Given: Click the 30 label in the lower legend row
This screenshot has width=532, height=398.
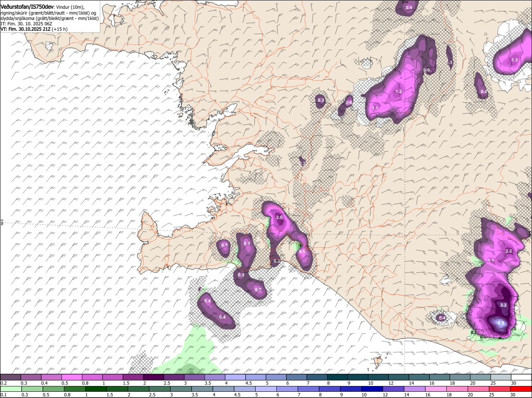Looking at the screenshot, I should [512, 395].
